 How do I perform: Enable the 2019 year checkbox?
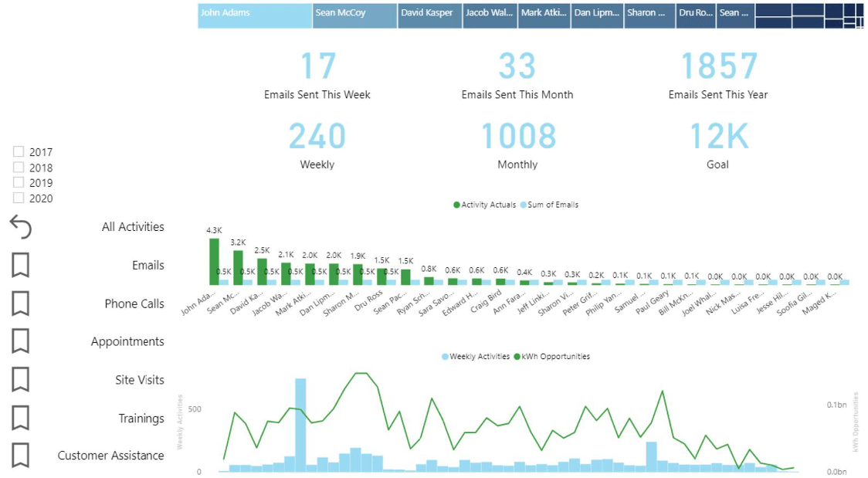(19, 183)
